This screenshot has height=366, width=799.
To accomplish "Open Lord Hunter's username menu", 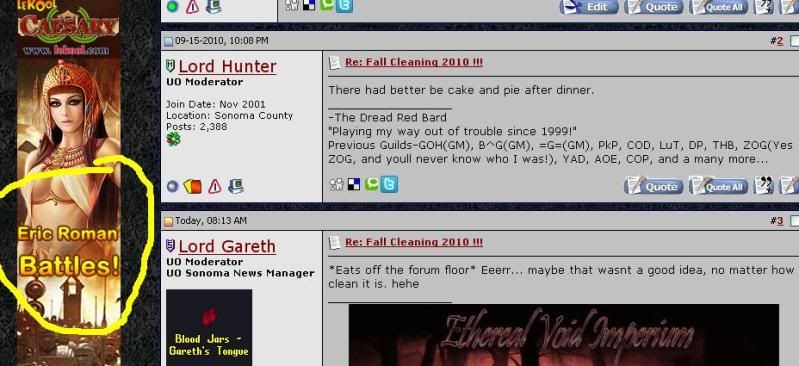I will tap(227, 66).
